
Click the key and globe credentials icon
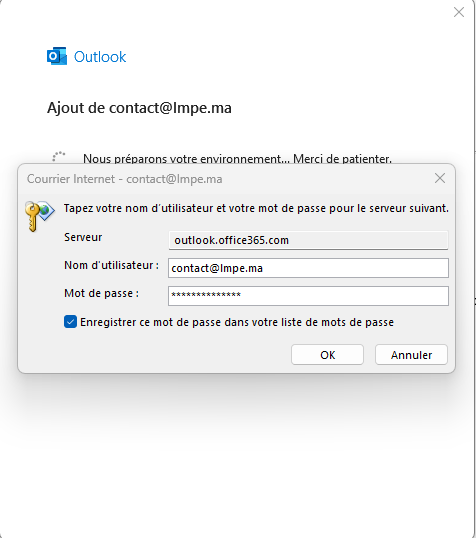[x=39, y=216]
